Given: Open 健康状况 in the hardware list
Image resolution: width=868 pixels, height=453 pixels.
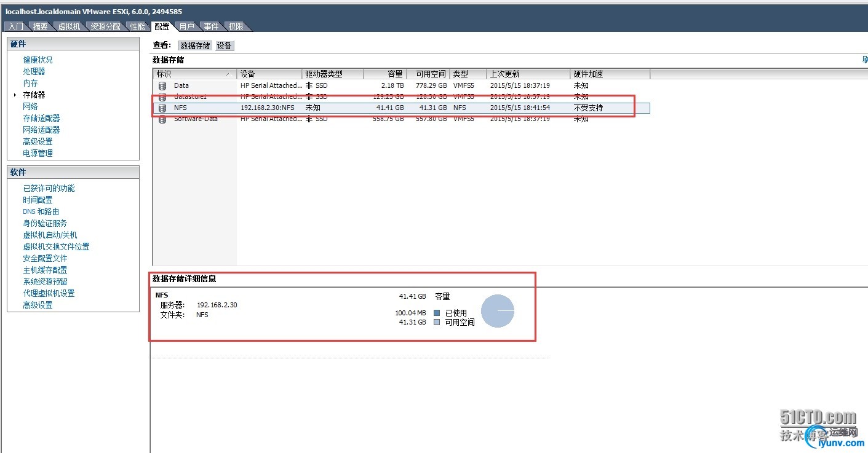Looking at the screenshot, I should click(38, 60).
